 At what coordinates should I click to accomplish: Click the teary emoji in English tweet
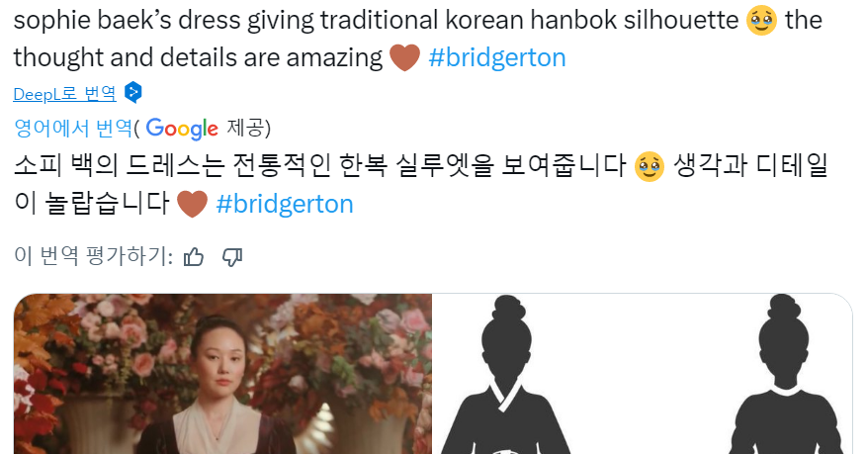761,21
